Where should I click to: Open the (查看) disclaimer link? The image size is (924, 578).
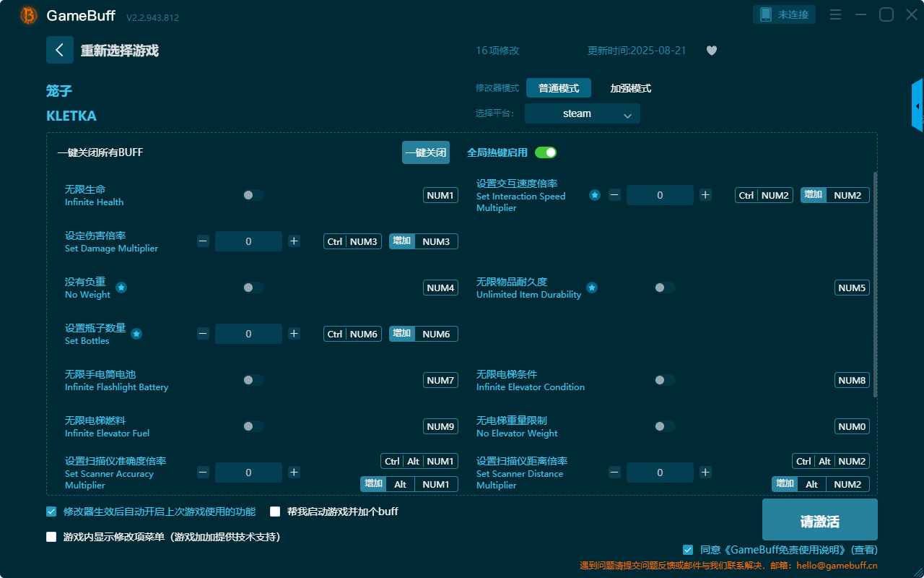(864, 550)
